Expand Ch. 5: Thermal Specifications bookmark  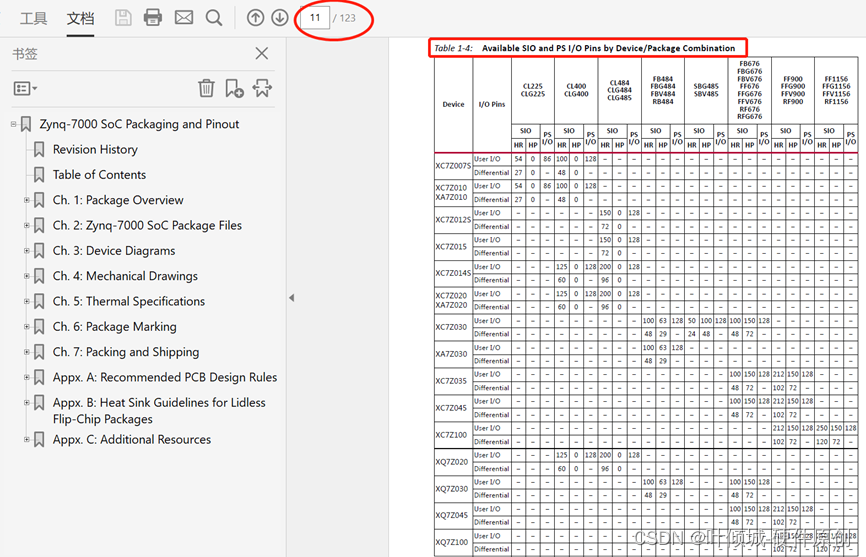(27, 301)
